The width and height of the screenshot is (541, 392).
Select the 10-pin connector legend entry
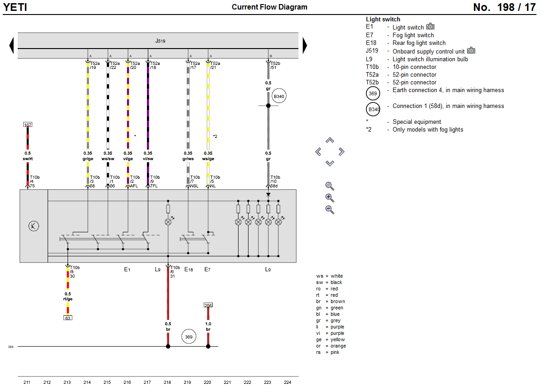(414, 67)
